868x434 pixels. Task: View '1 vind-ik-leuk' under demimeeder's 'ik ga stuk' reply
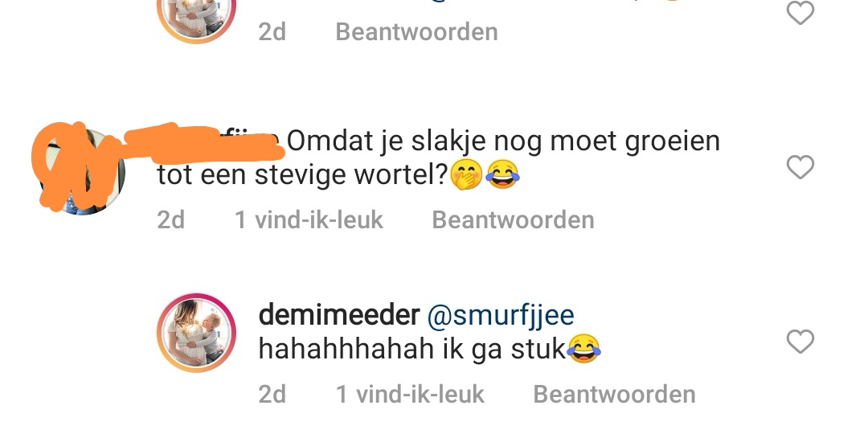pos(410,394)
